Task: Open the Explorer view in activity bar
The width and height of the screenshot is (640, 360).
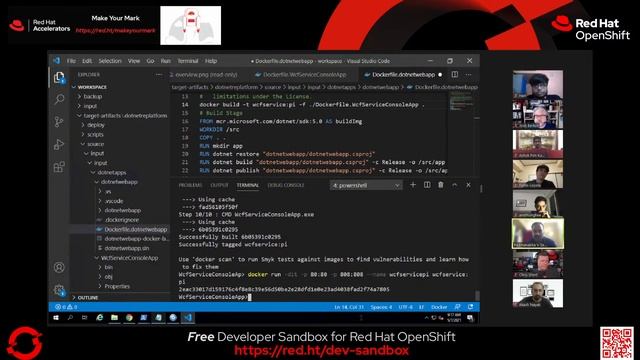Action: pos(59,77)
